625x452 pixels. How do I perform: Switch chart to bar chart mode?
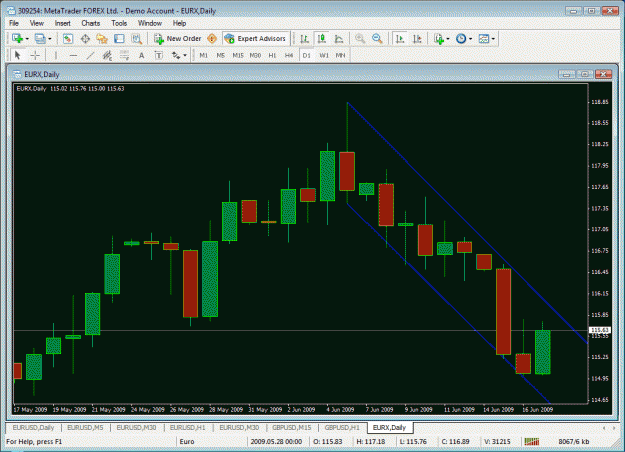[305, 39]
